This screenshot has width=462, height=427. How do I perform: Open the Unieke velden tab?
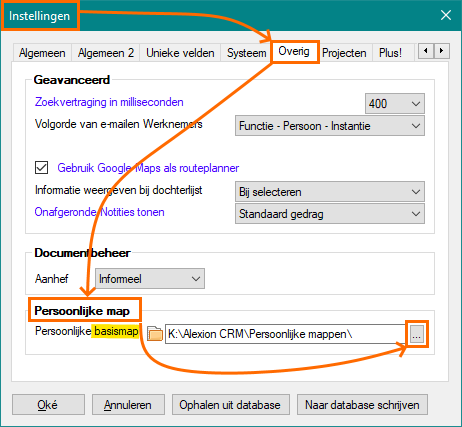pyautogui.click(x=180, y=53)
